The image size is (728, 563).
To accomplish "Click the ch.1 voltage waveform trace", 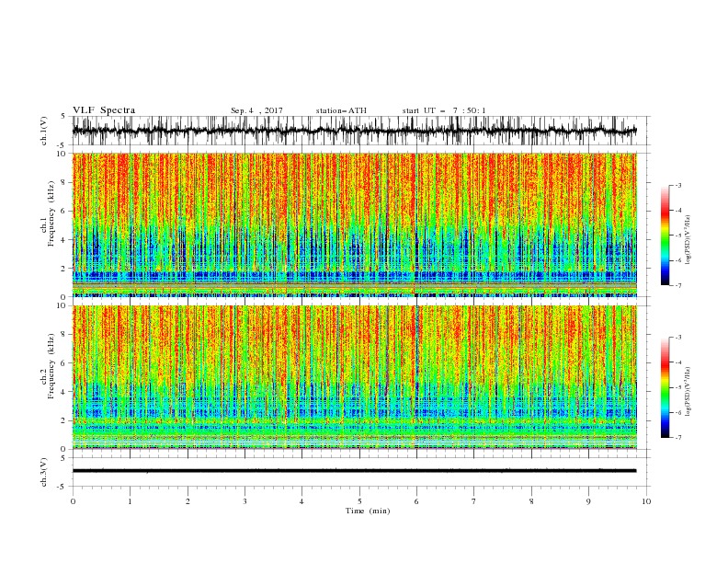I will pos(355,131).
